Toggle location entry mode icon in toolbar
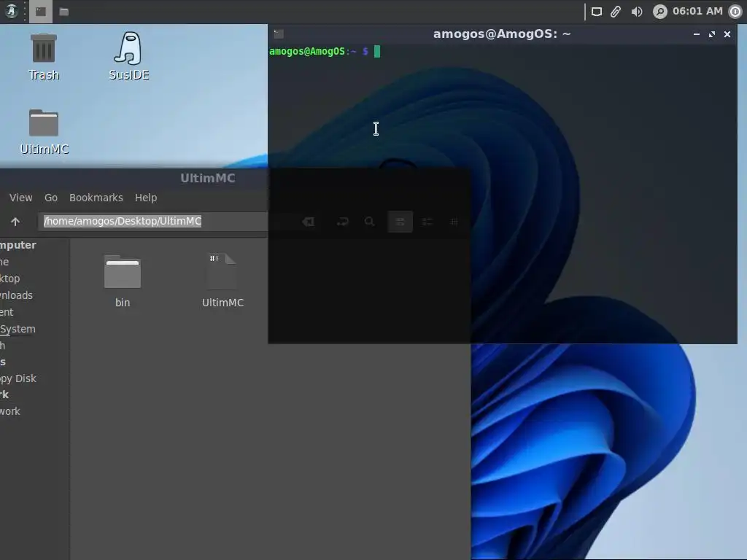Screen dimensions: 747x560 point(343,222)
